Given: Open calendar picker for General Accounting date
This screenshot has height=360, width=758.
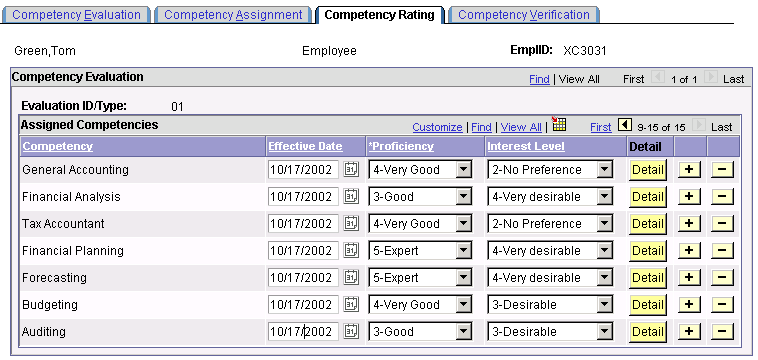Looking at the screenshot, I should [x=351, y=170].
